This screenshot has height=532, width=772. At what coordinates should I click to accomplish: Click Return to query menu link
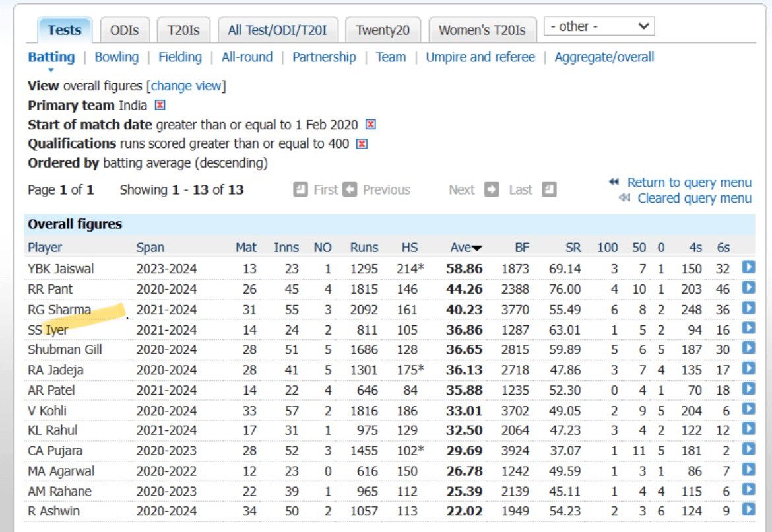click(690, 182)
